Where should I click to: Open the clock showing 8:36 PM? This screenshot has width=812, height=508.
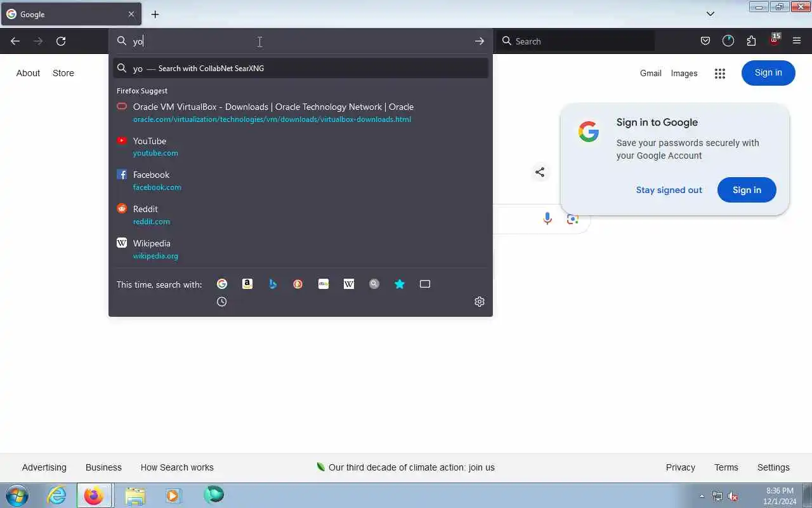point(780,496)
